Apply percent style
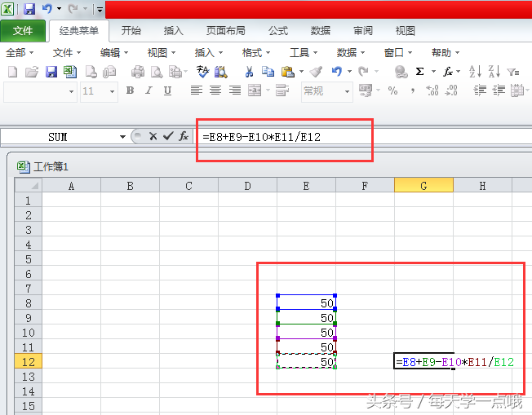The width and height of the screenshot is (532, 415). click(x=392, y=91)
